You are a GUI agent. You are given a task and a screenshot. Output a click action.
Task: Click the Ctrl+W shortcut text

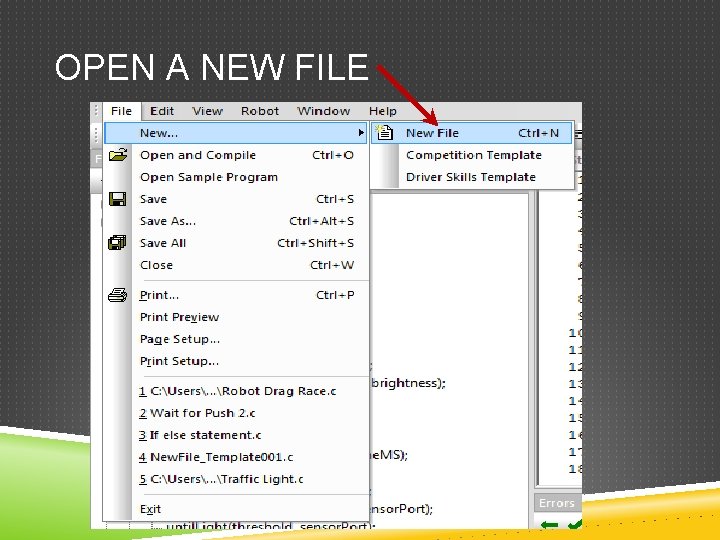pos(332,265)
